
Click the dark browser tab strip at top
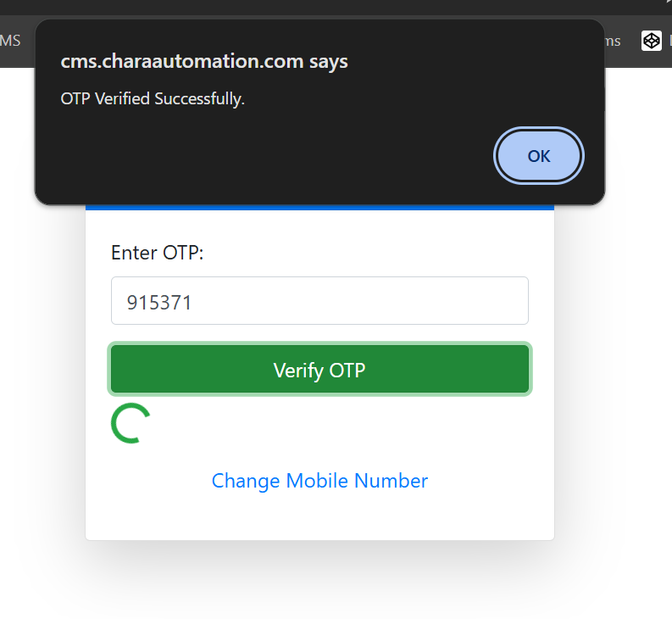click(339, 7)
